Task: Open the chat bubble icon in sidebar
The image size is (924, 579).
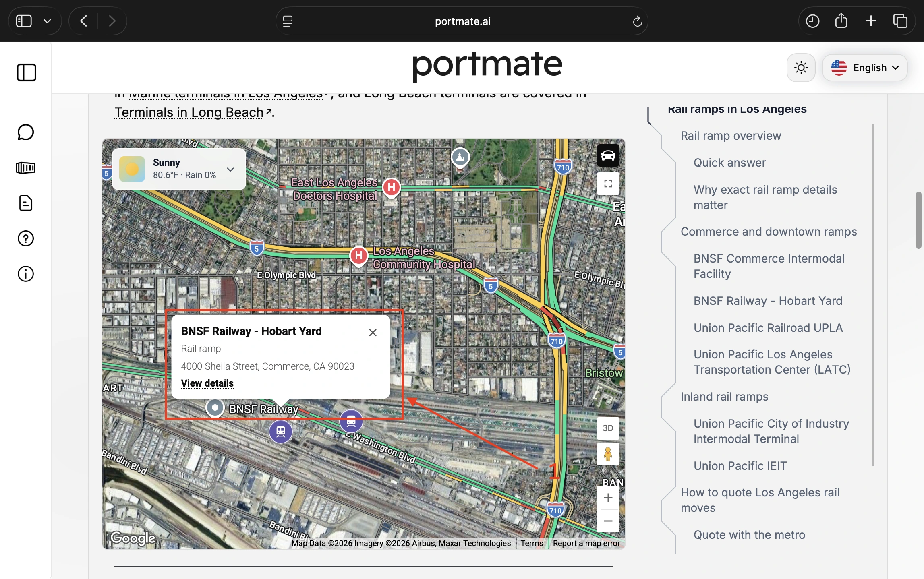Action: coord(26,132)
